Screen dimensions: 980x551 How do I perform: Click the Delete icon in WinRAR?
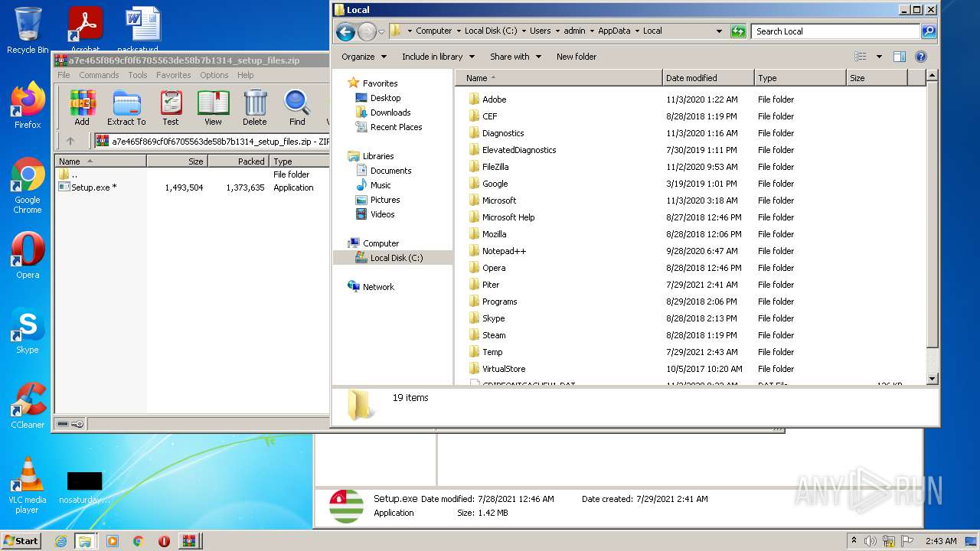pos(255,108)
